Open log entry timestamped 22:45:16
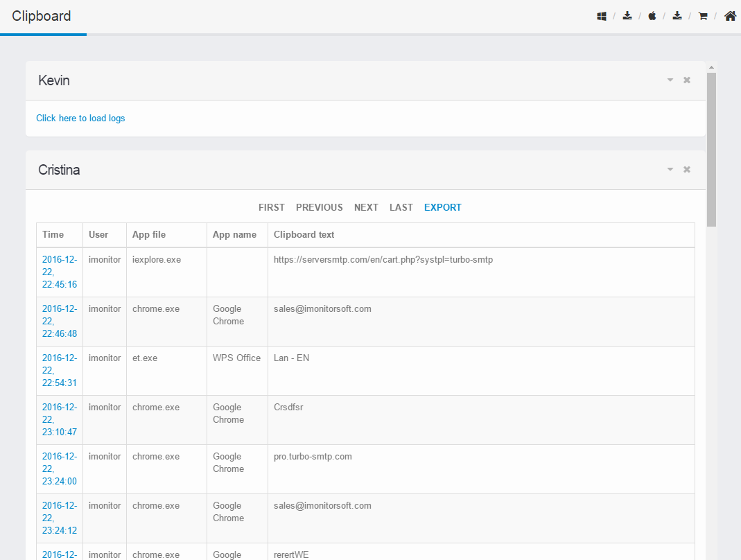Screen dimensions: 741x560 60,272
